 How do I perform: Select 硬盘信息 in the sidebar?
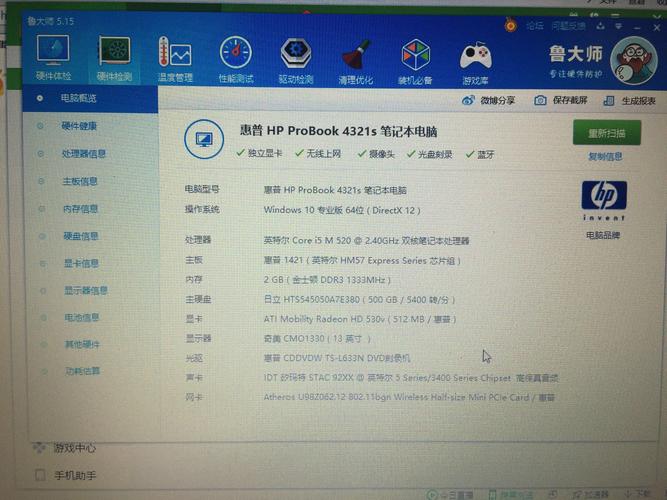tap(81, 236)
